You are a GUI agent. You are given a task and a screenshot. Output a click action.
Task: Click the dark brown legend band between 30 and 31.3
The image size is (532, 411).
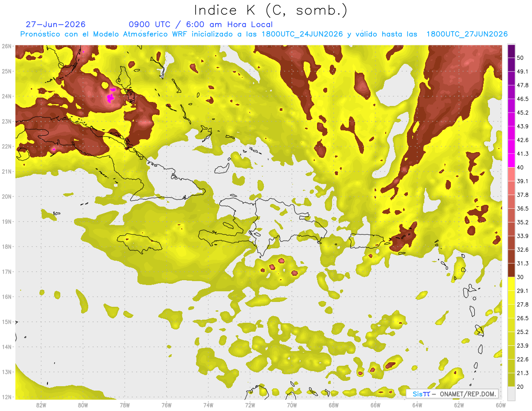tap(511, 270)
